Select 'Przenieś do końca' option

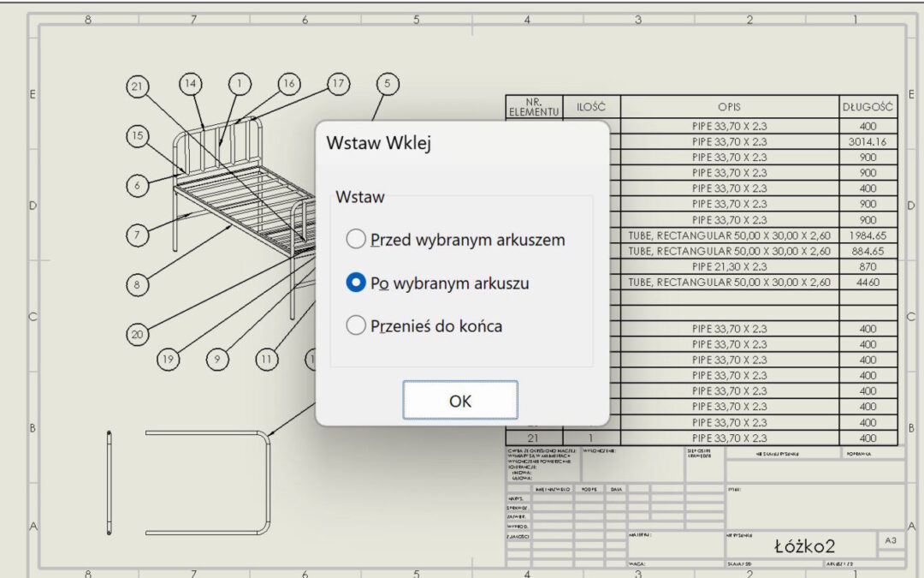click(x=356, y=325)
